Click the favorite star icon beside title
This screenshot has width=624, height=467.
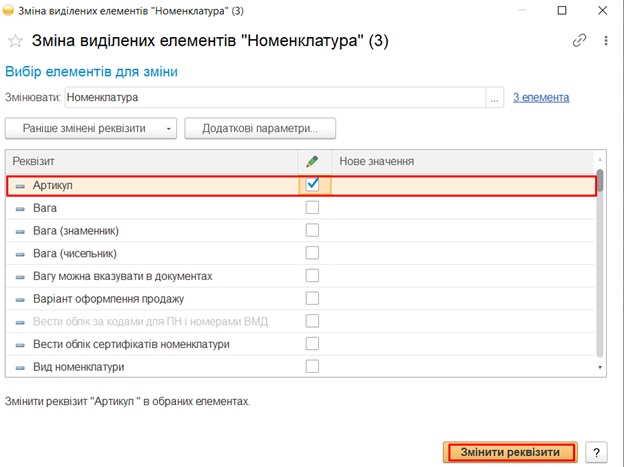click(x=15, y=41)
